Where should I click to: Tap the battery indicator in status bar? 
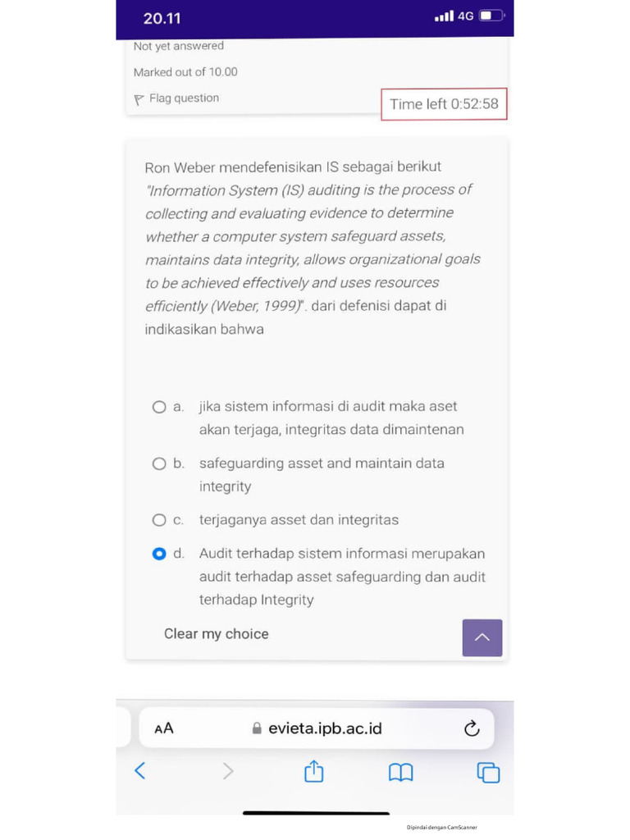coord(491,16)
